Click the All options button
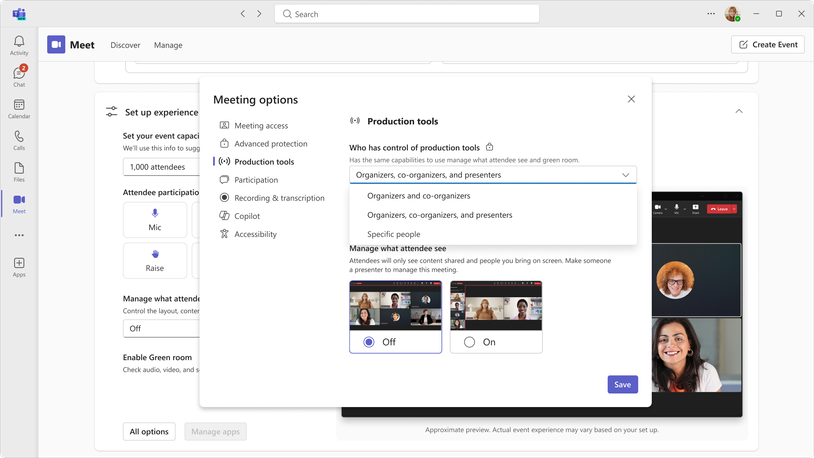This screenshot has height=458, width=814. coord(149,432)
